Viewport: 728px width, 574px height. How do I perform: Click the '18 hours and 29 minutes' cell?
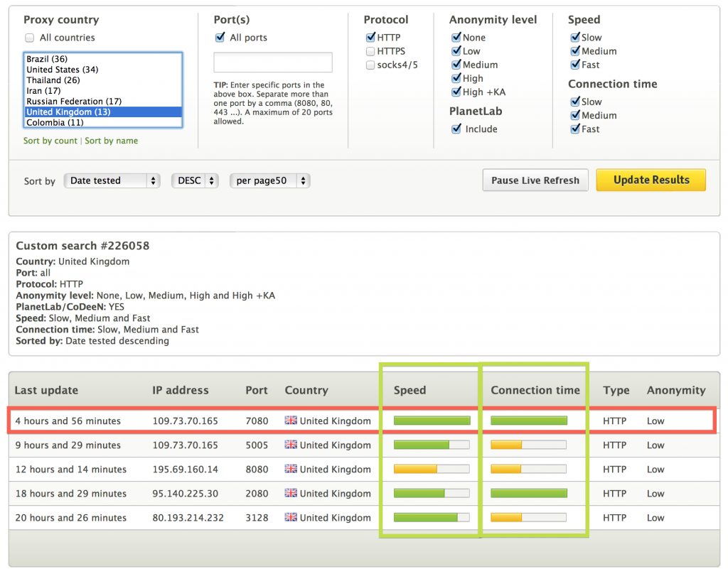click(x=71, y=493)
